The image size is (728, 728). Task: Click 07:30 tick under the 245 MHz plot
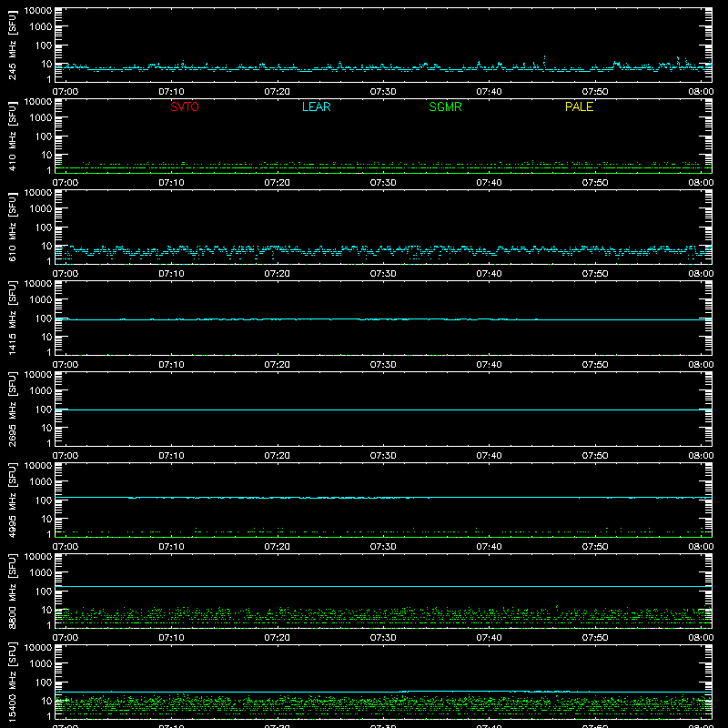[383, 92]
